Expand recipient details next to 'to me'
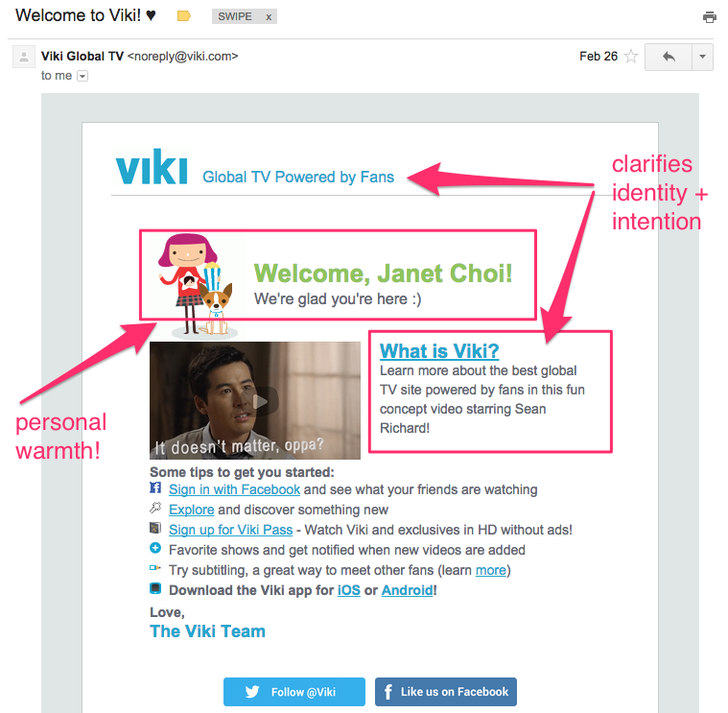 [82, 76]
